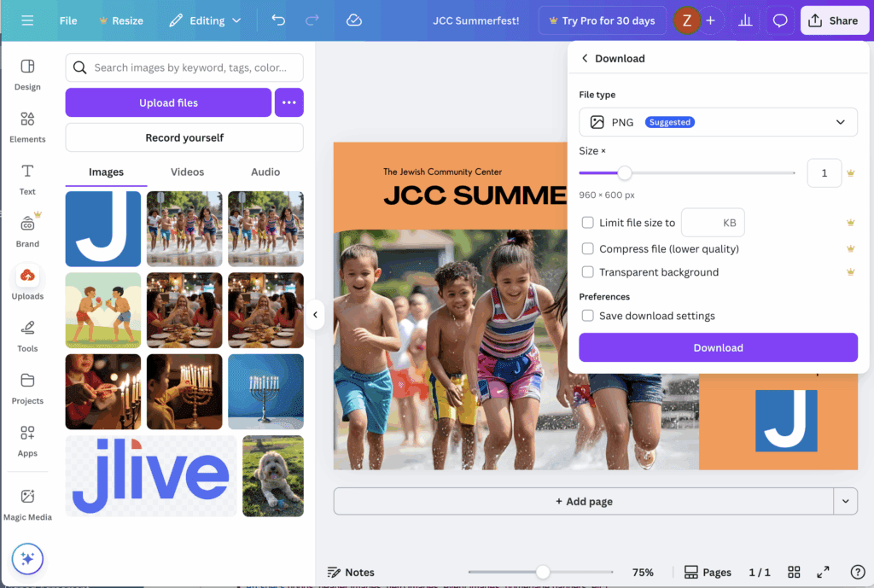Click the undo arrow icon
The image size is (874, 588).
tap(278, 20)
